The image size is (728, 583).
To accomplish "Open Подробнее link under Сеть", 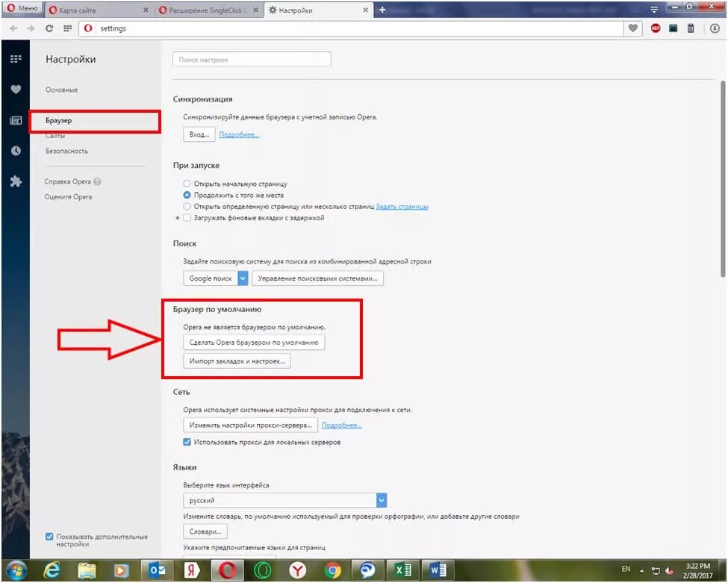I will coord(342,425).
